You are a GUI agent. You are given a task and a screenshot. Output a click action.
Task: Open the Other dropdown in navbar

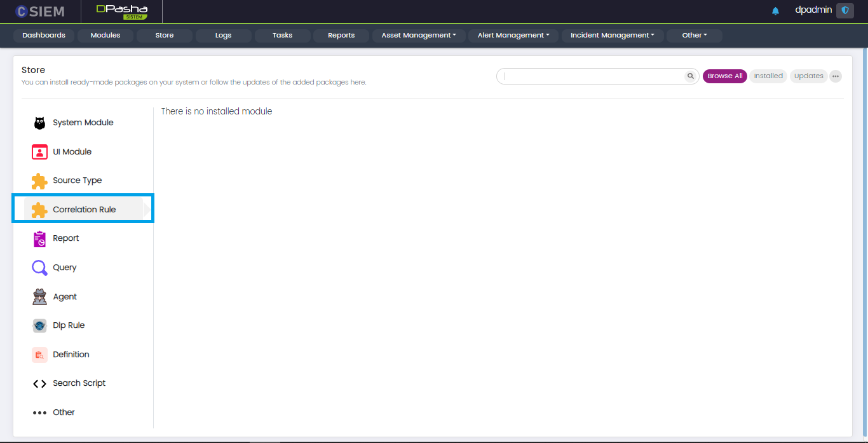tap(694, 36)
